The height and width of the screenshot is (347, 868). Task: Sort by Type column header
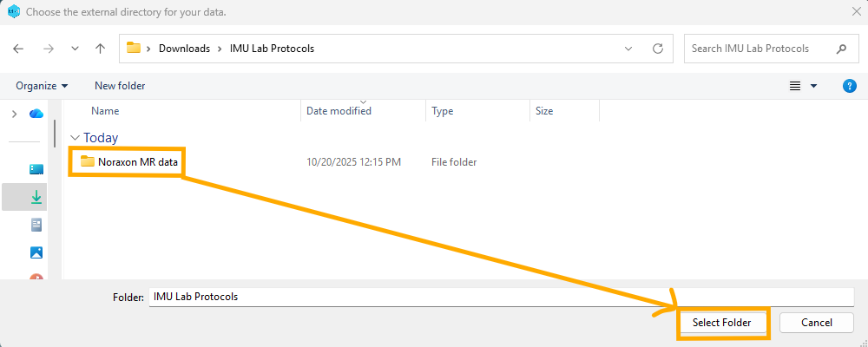point(443,111)
